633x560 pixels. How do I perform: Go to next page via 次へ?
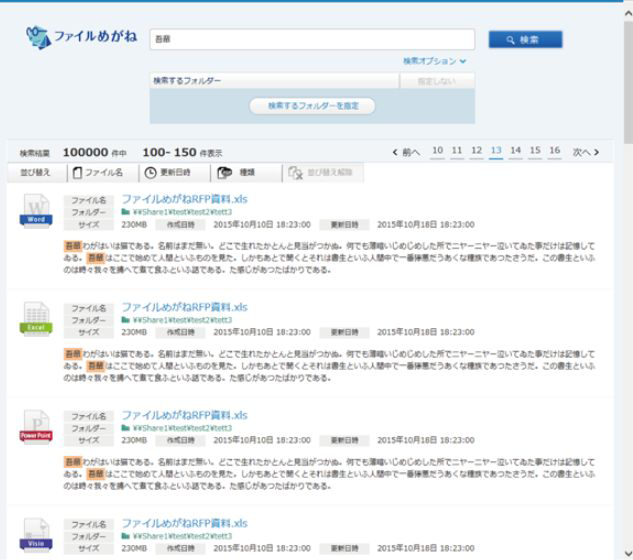585,152
